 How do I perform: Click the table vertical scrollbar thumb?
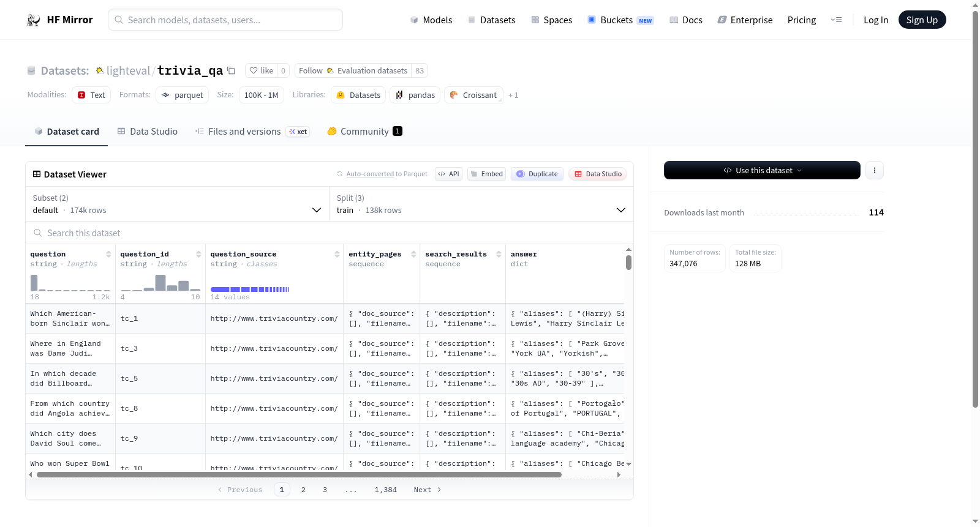point(628,263)
